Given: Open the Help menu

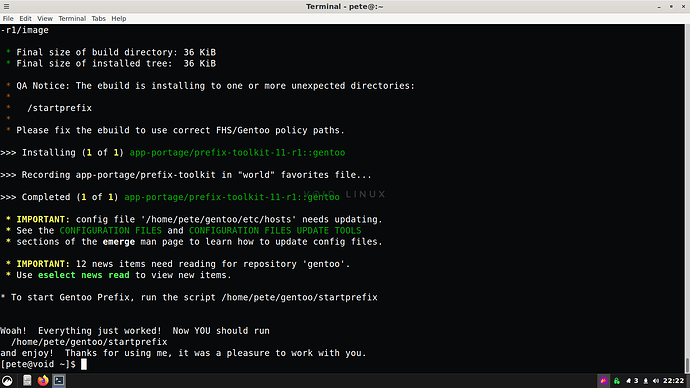Looking at the screenshot, I should click(x=118, y=18).
